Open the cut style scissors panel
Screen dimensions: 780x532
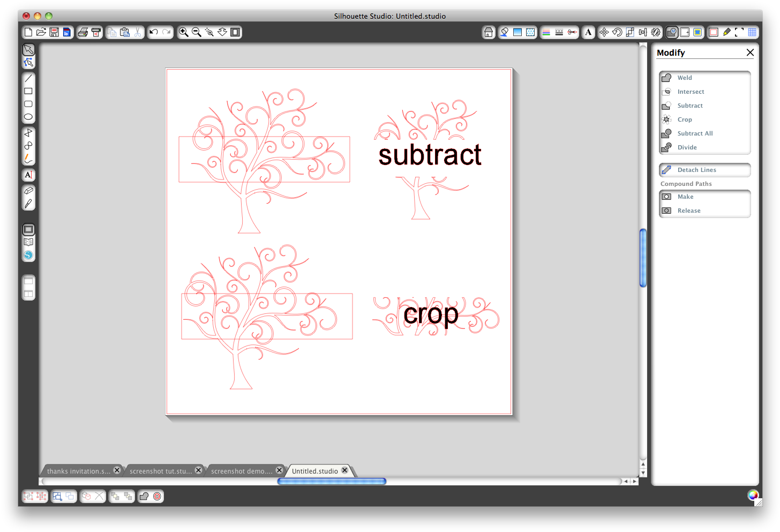[x=572, y=32]
